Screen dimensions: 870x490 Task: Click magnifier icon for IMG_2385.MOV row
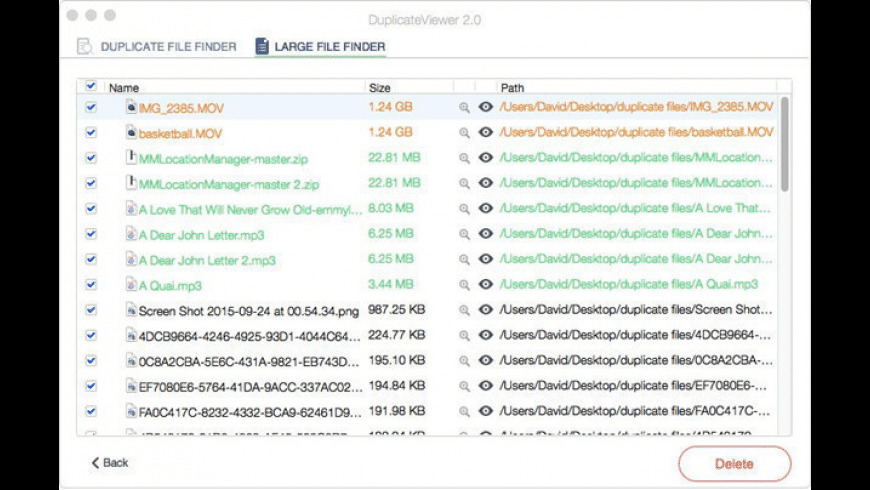[464, 107]
